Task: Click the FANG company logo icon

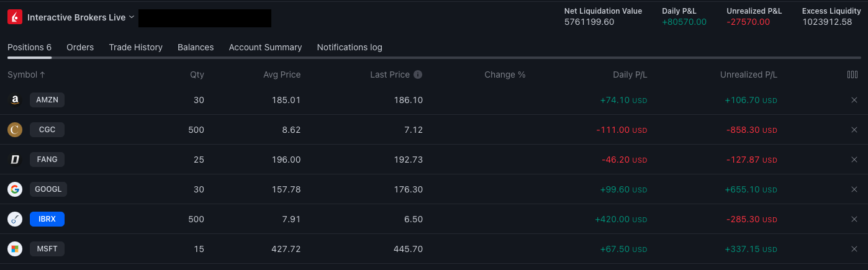Action: [x=15, y=160]
